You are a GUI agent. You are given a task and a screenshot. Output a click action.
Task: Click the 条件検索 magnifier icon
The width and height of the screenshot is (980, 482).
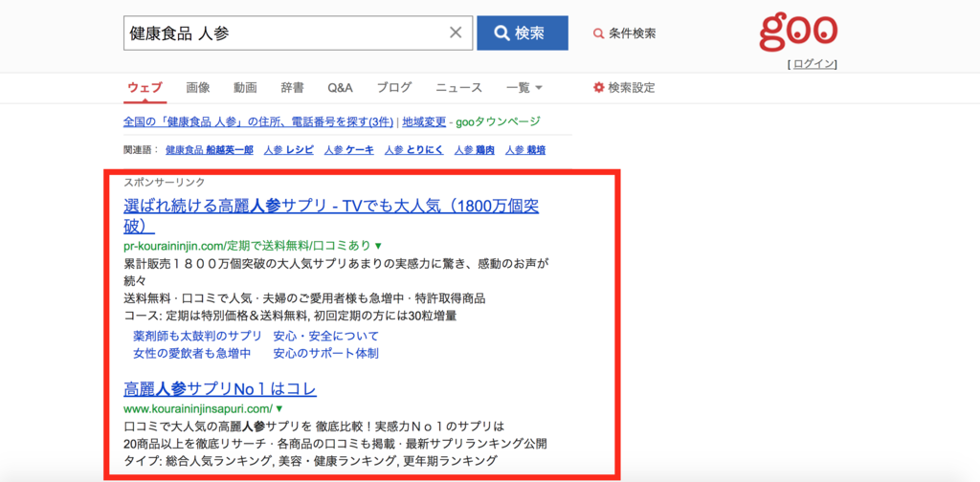(599, 33)
